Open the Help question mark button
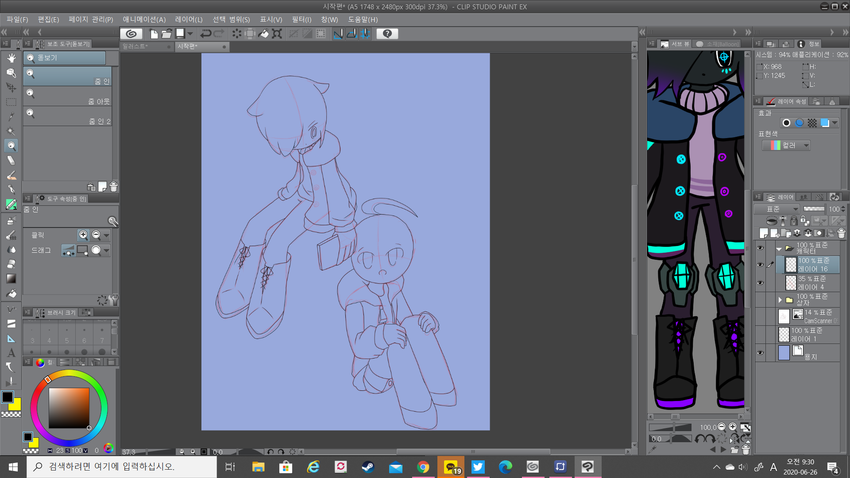The image size is (850, 478). click(x=387, y=34)
